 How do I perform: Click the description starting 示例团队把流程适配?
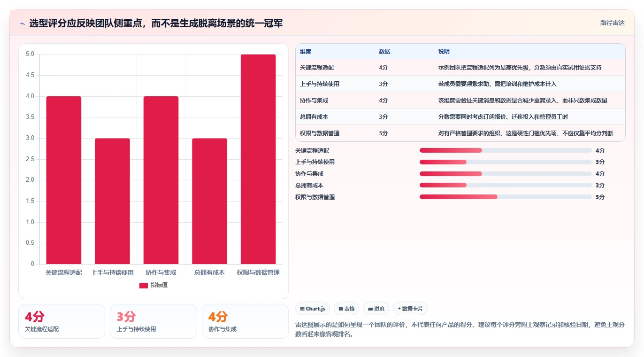point(520,68)
